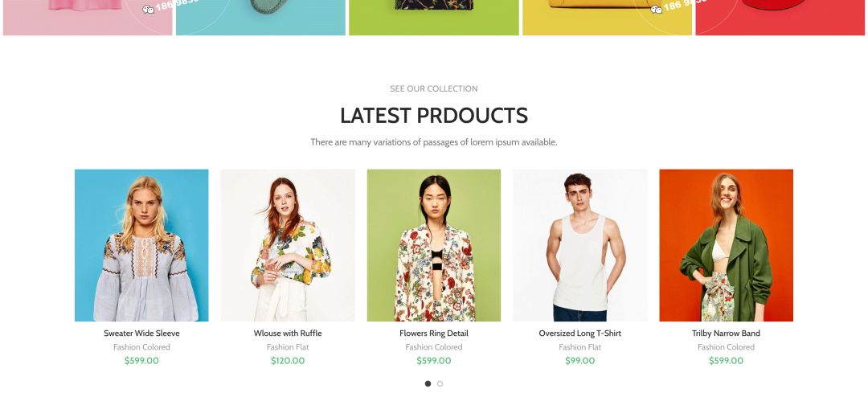Select the first carousel pagination dot
868x393 pixels.
coord(428,383)
